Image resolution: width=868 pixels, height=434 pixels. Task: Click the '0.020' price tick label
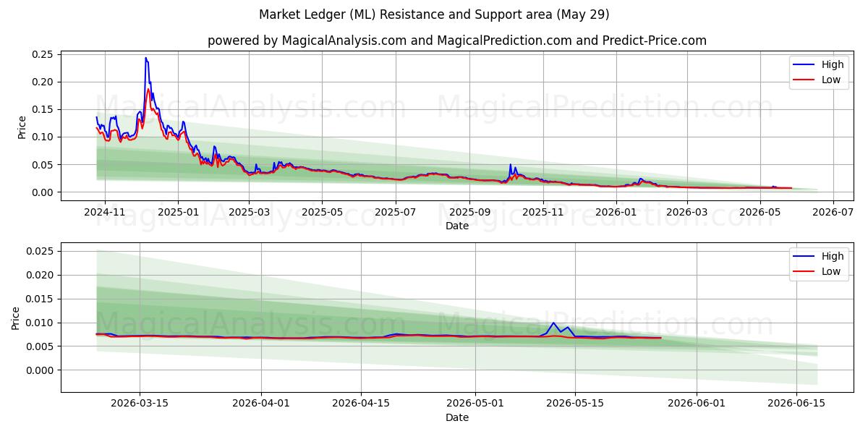click(x=40, y=275)
